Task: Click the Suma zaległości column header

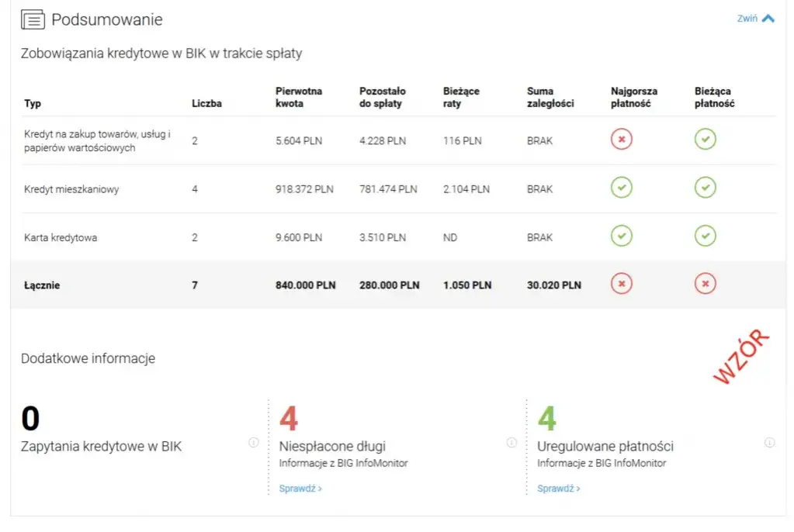Action: pos(550,97)
